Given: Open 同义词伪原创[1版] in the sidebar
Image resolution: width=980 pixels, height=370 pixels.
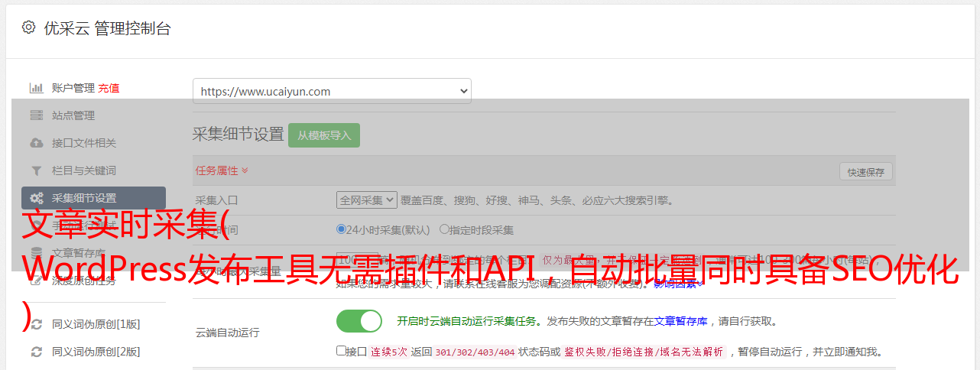Looking at the screenshot, I should coord(96,324).
